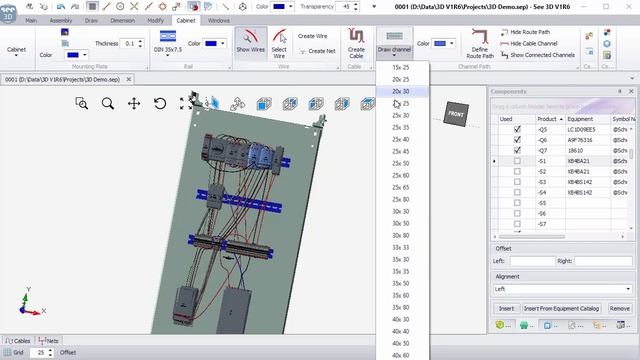Click the magnifier zoom tool in viewport

click(108, 103)
